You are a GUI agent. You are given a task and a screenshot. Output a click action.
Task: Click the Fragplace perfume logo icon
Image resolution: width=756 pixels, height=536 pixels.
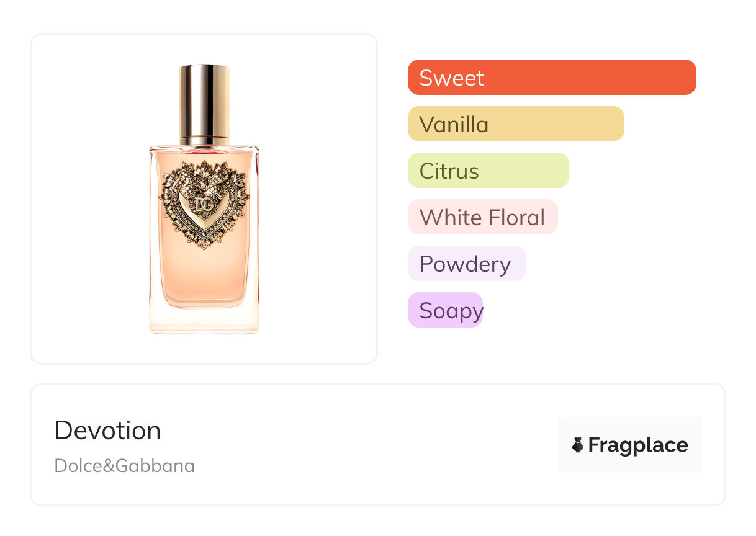[578, 445]
